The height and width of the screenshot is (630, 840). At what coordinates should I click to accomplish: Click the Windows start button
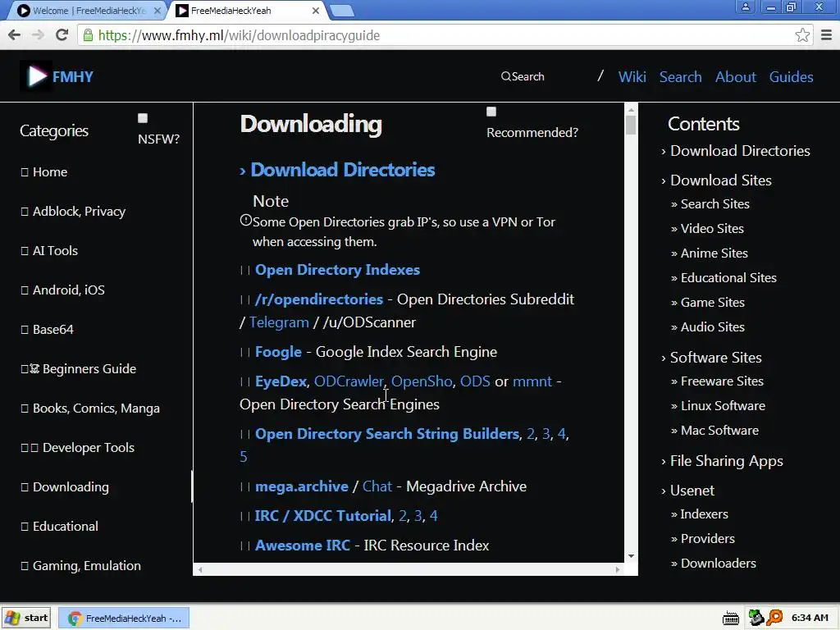pos(26,618)
